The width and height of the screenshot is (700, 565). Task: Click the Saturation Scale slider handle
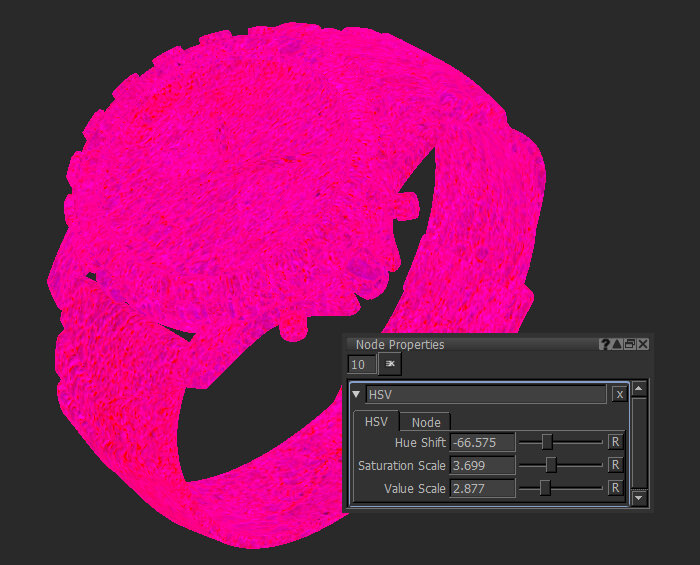[551, 465]
